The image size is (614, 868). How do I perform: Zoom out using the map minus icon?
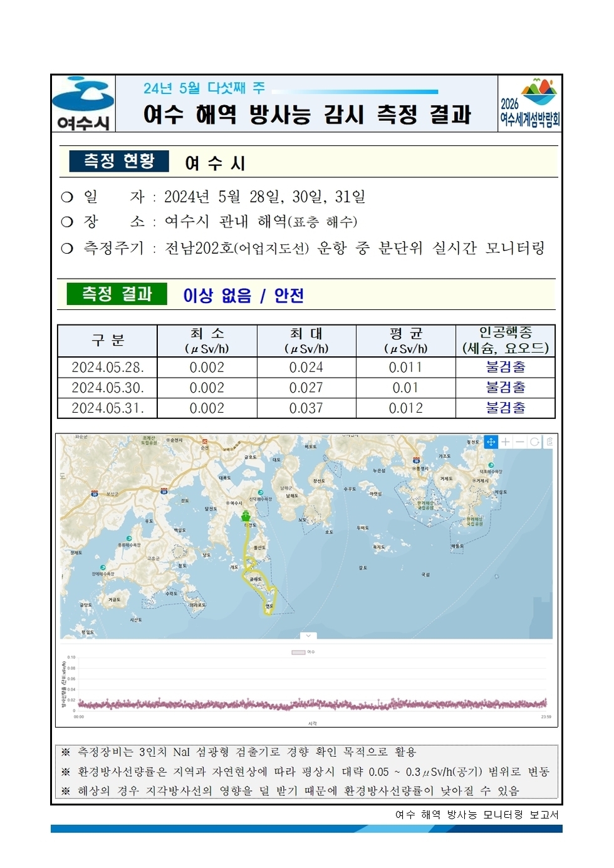519,442
